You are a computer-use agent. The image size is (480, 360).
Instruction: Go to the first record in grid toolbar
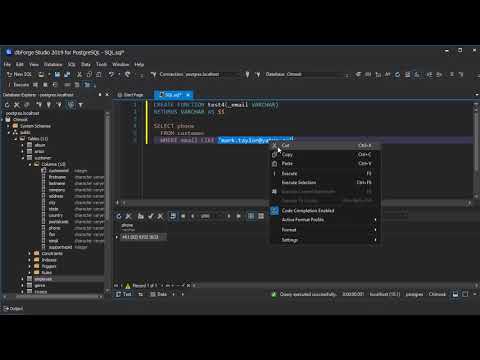pos(183,216)
